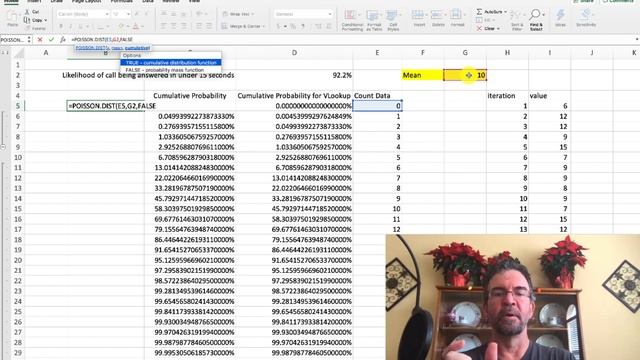Open Cell Styles gallery
The height and width of the screenshot is (360, 640).
(393, 20)
